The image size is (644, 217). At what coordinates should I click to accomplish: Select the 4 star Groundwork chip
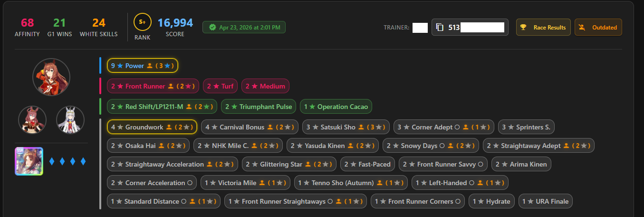[x=152, y=127]
